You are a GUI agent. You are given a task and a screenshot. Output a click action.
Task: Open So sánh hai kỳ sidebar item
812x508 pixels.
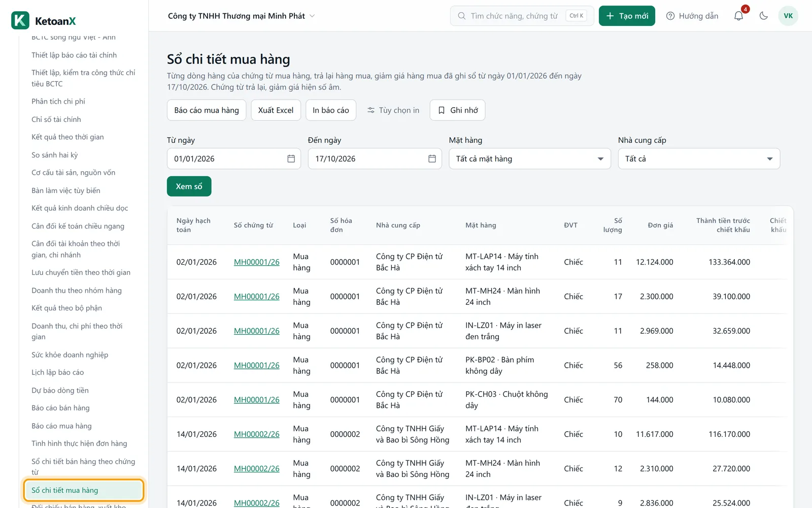tap(55, 155)
